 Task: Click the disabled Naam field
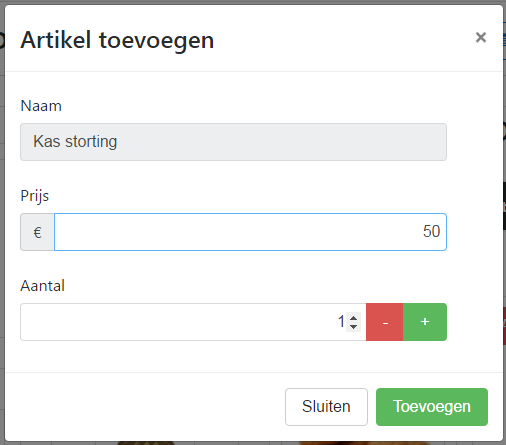coord(233,142)
